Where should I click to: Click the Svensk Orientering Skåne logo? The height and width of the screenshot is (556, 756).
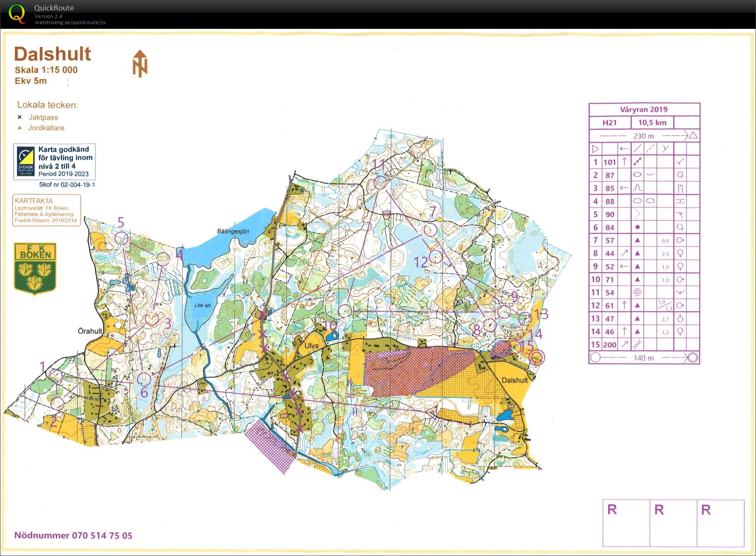tap(25, 161)
